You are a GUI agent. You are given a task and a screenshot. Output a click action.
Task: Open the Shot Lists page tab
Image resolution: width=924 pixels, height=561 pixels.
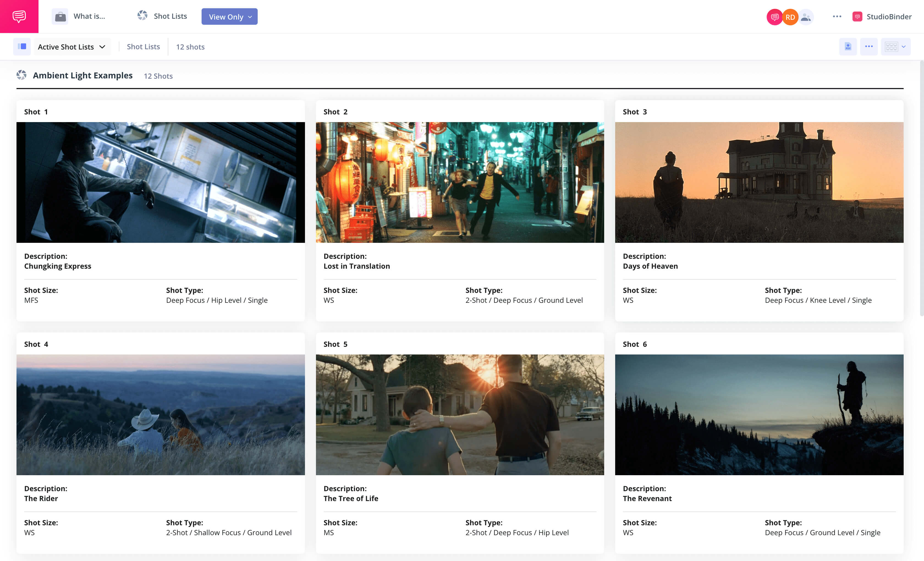(170, 16)
